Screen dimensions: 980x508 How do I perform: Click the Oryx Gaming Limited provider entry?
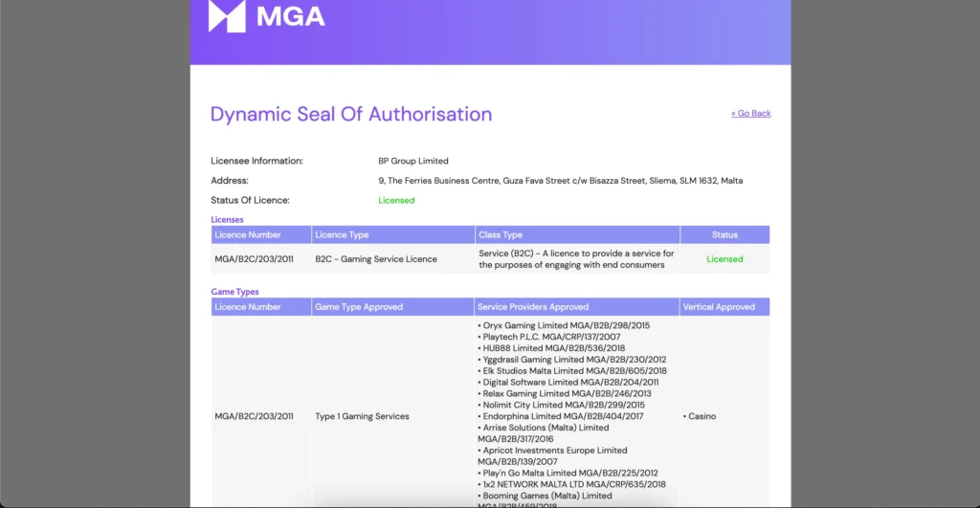564,325
